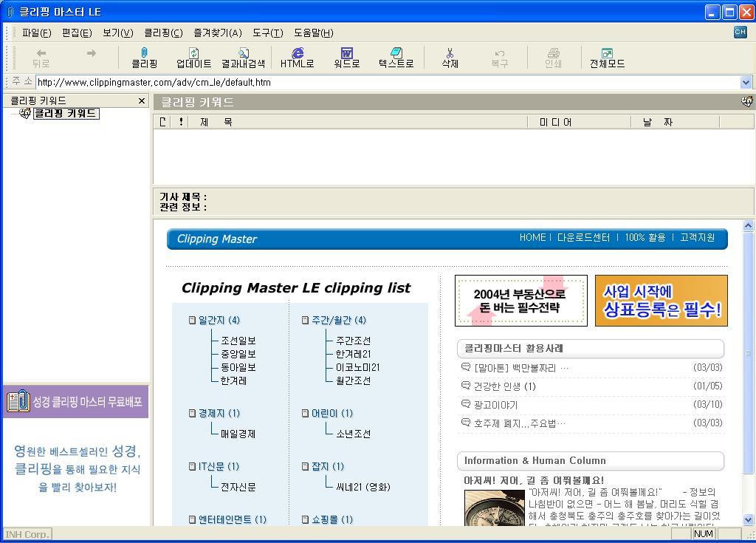Click the 다운로드센터 link
The image size is (756, 543).
[583, 238]
